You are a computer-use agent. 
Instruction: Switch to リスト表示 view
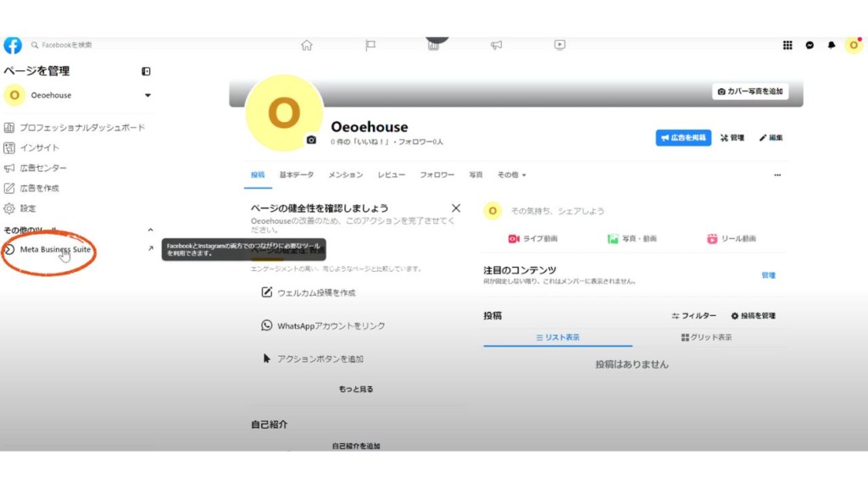(x=558, y=337)
